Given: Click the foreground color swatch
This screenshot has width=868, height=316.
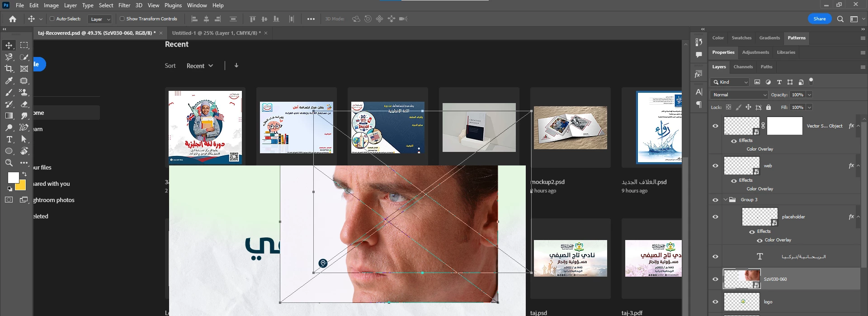Looking at the screenshot, I should [x=13, y=177].
